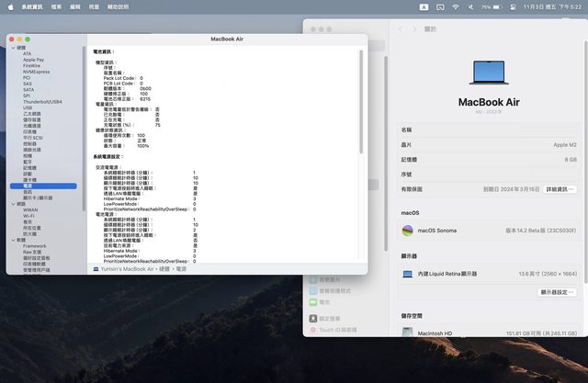Click the macOS Sonoma icon
Screen dimensions: 588x383
[407, 231]
